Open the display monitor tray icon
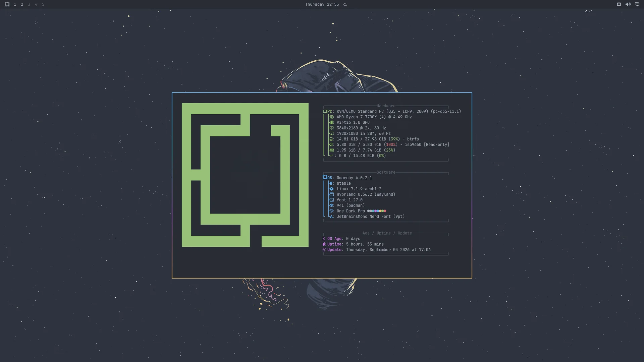This screenshot has width=644, height=362. 637,4
